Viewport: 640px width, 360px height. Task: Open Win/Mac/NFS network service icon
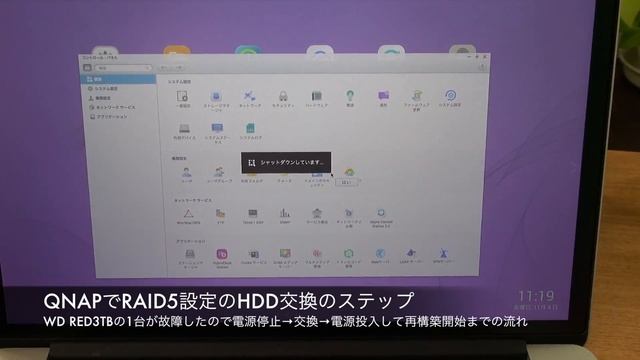(188, 214)
